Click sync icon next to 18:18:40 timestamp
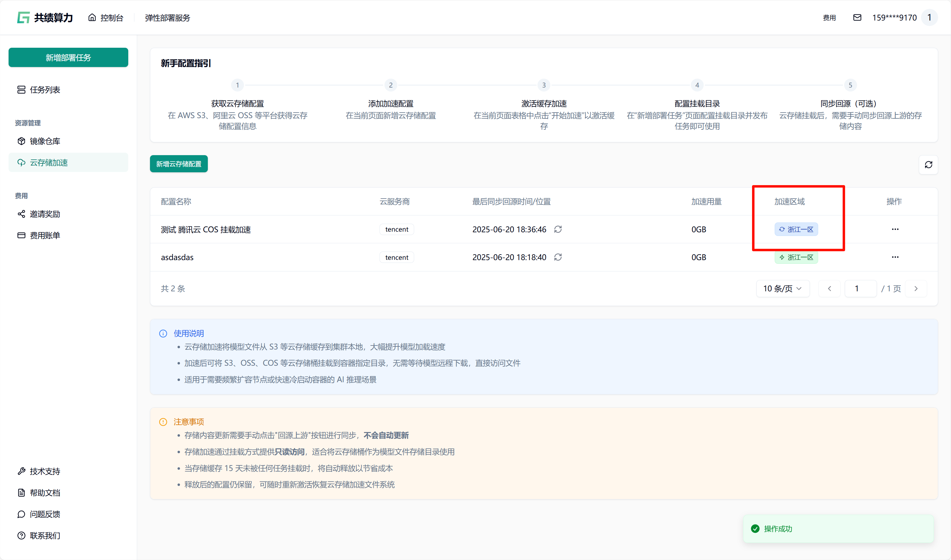The width and height of the screenshot is (951, 560). [558, 257]
